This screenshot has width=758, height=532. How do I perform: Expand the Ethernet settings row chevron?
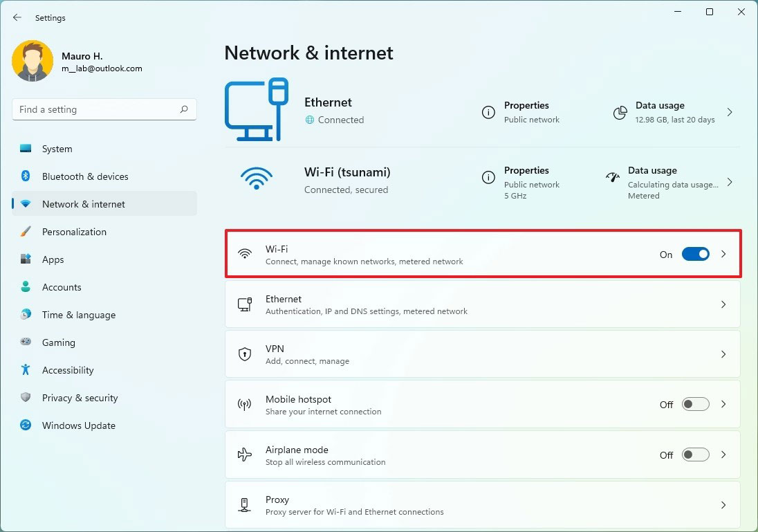723,304
